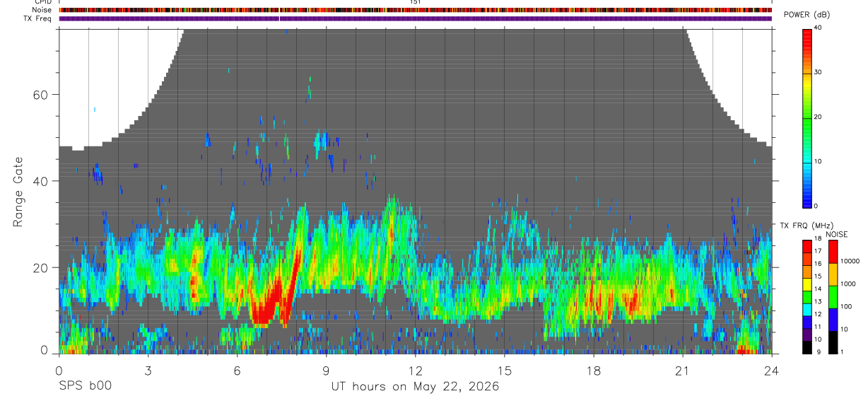Screen dimensions: 868x401
Task: Click the 60 tick on Range Gate axis
Action: point(40,95)
